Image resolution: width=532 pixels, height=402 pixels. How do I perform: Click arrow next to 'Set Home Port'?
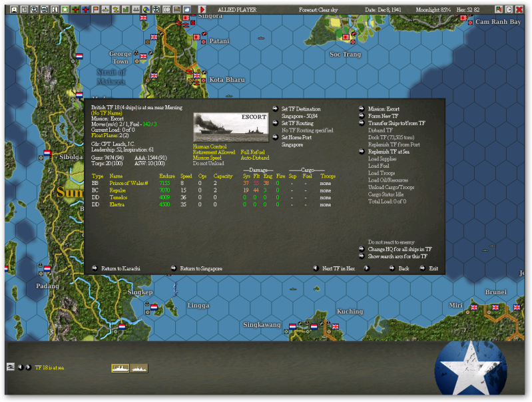(x=275, y=137)
